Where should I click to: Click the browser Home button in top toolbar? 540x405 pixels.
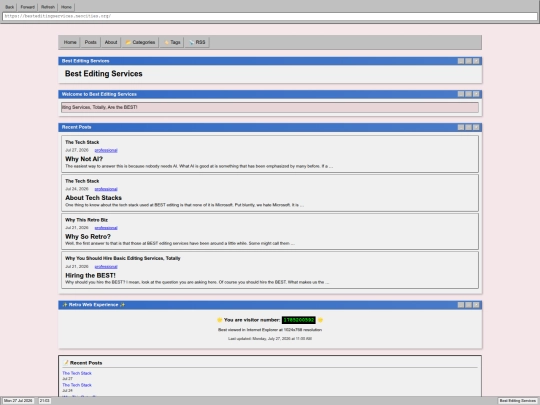pyautogui.click(x=66, y=7)
